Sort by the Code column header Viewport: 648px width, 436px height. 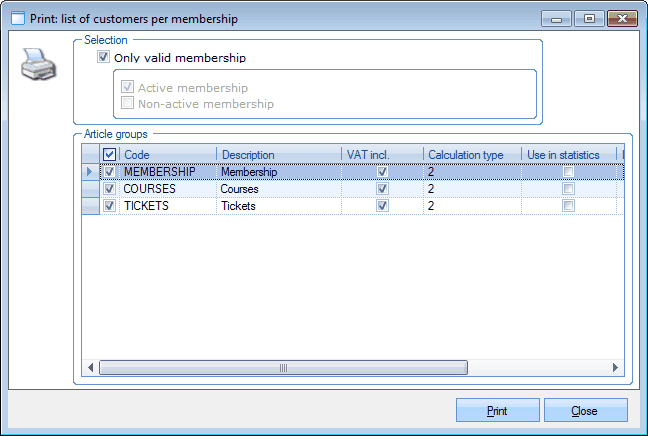[167, 155]
